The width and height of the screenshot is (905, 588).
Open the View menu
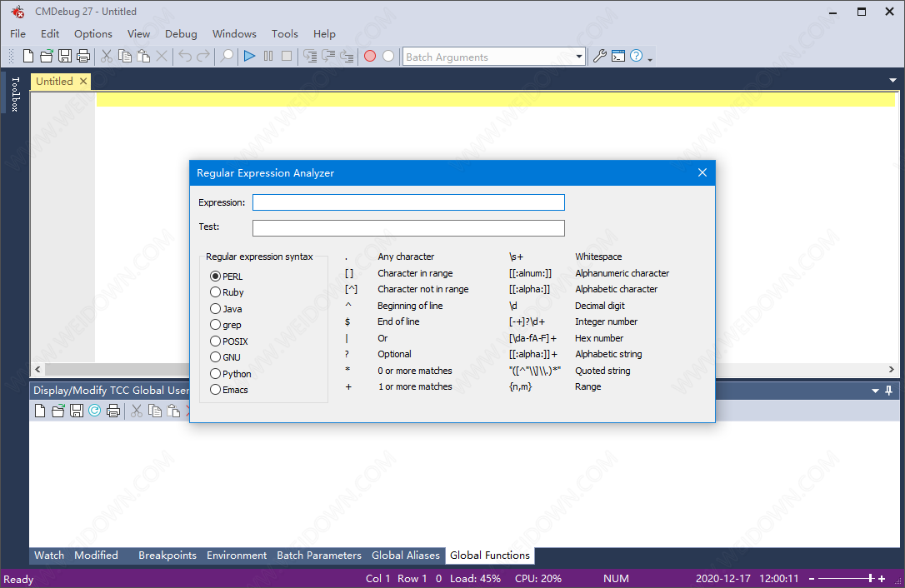(138, 34)
